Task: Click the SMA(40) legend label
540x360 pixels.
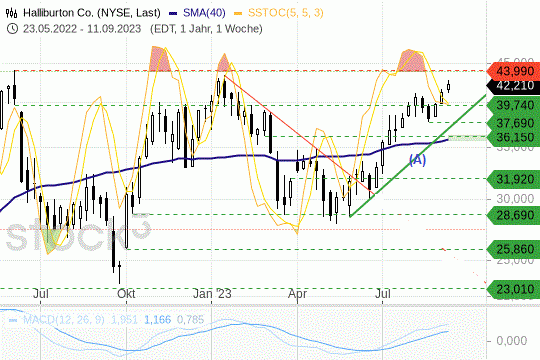Action: (204, 13)
